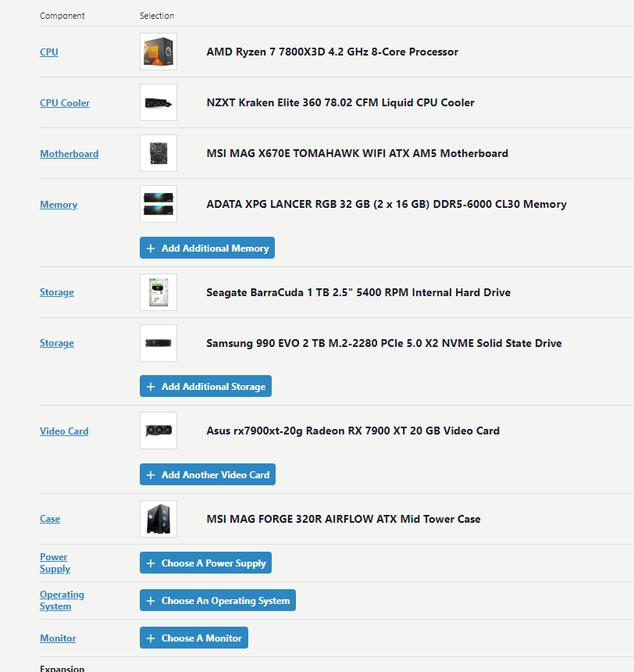634x672 pixels.
Task: Click the Samsung 990 EVO SSD thumbnail
Action: [x=158, y=343]
